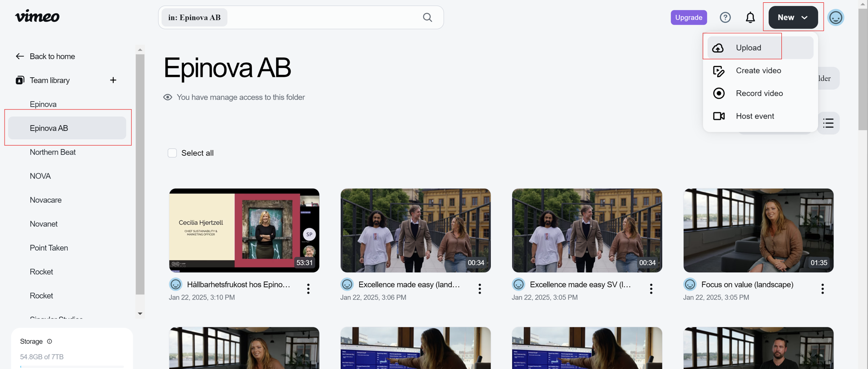Screen dimensions: 868x369
Task: Open the Northern Beat folder
Action: click(53, 152)
